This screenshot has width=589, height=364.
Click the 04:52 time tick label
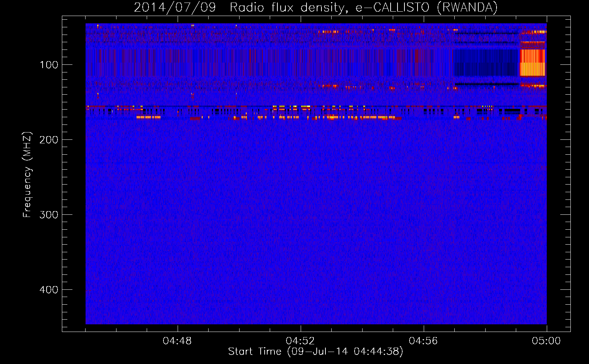click(x=300, y=341)
